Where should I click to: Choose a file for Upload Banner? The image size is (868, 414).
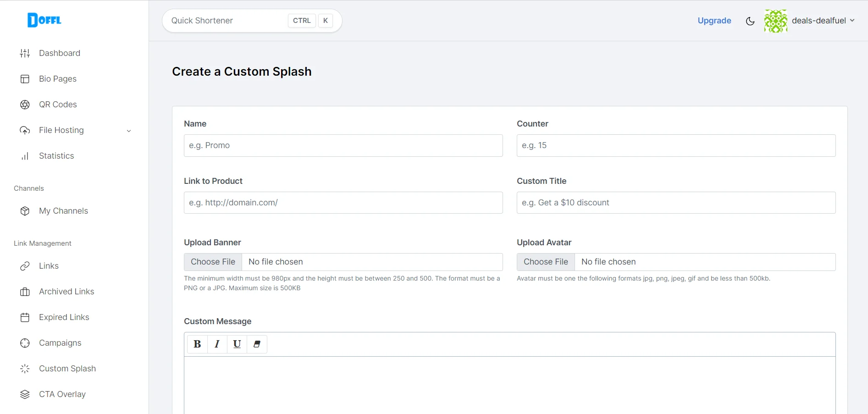pos(213,262)
